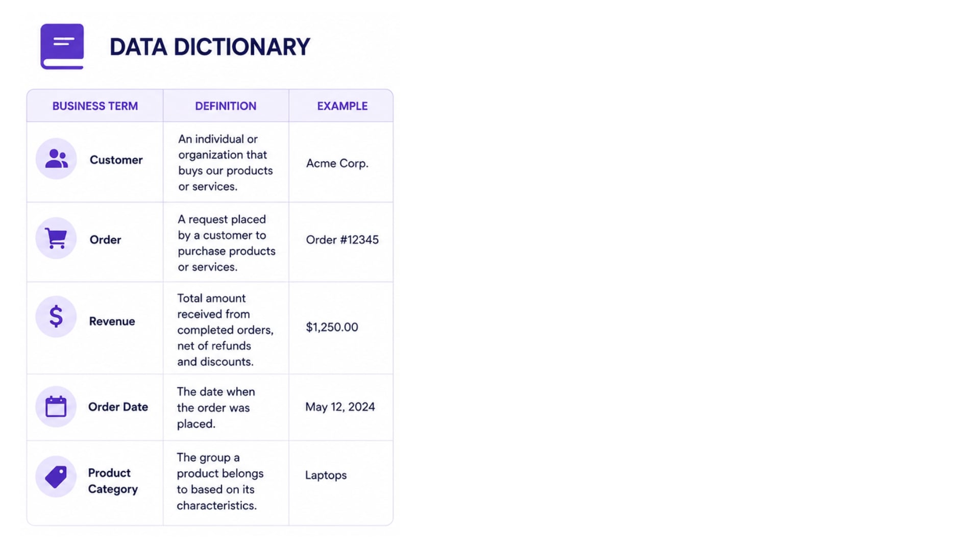Click the $1,250.00 example value

pos(332,327)
